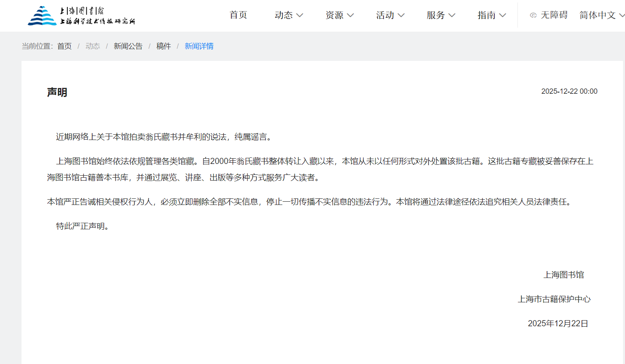The height and width of the screenshot is (364, 625).
Task: Click the paragraph starting with 近期网络上
Action: [165, 137]
